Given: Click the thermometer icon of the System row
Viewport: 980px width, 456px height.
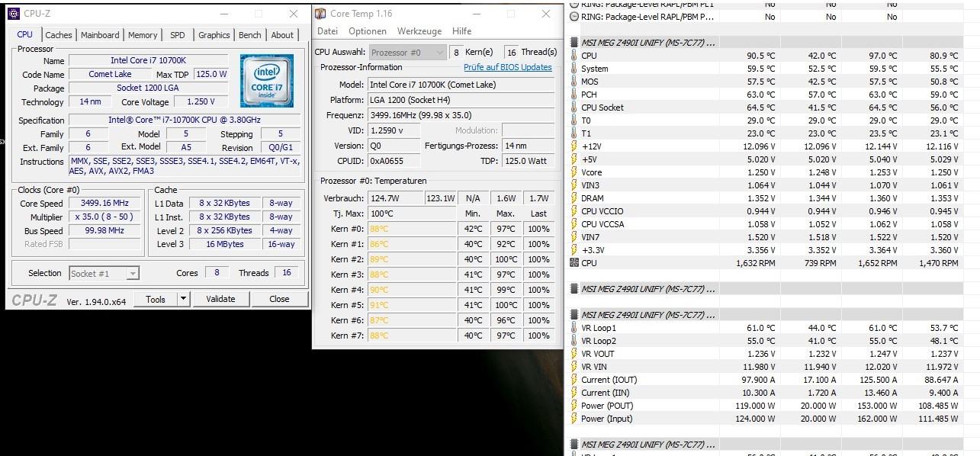Looking at the screenshot, I should 574,69.
